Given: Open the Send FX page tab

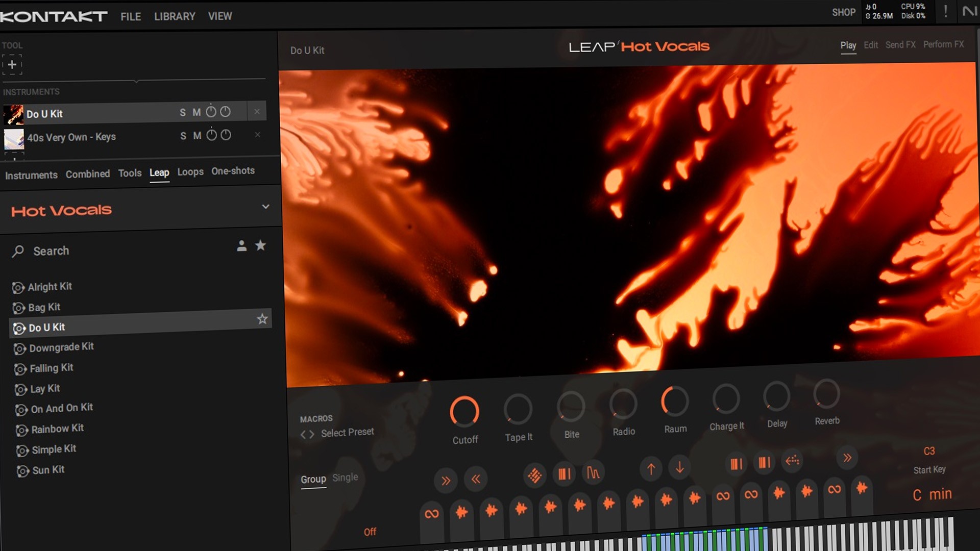Looking at the screenshot, I should pos(900,45).
